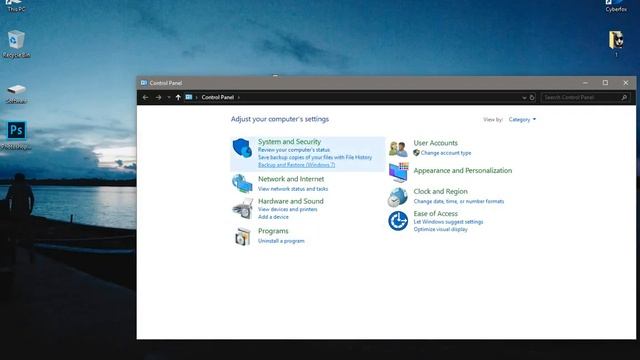Open the Hardware and Sound printer icon

point(243,209)
